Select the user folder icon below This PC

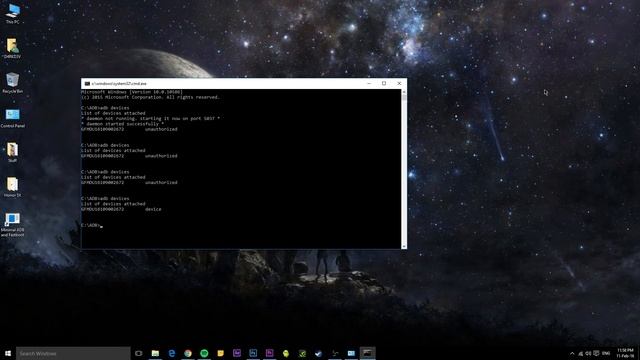pos(12,48)
